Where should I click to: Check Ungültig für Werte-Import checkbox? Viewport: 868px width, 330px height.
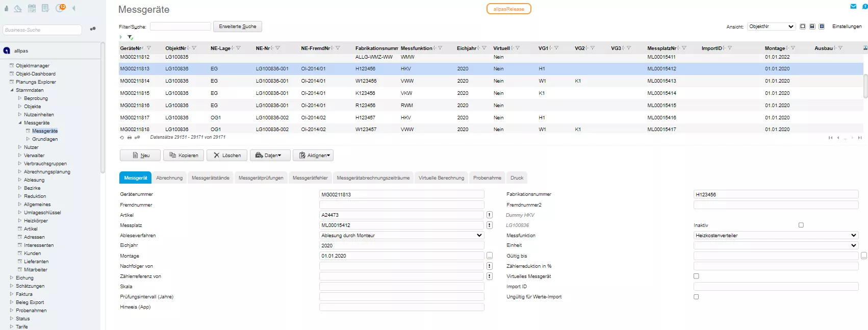tap(696, 297)
